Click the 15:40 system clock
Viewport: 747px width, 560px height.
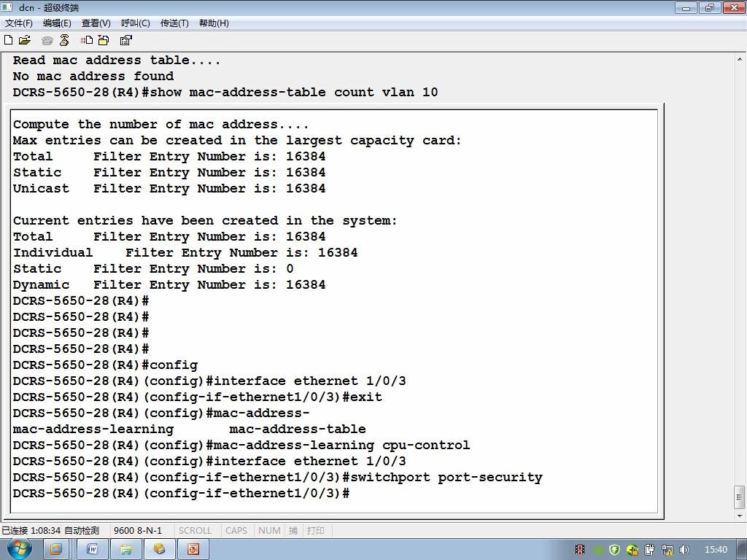(x=716, y=550)
